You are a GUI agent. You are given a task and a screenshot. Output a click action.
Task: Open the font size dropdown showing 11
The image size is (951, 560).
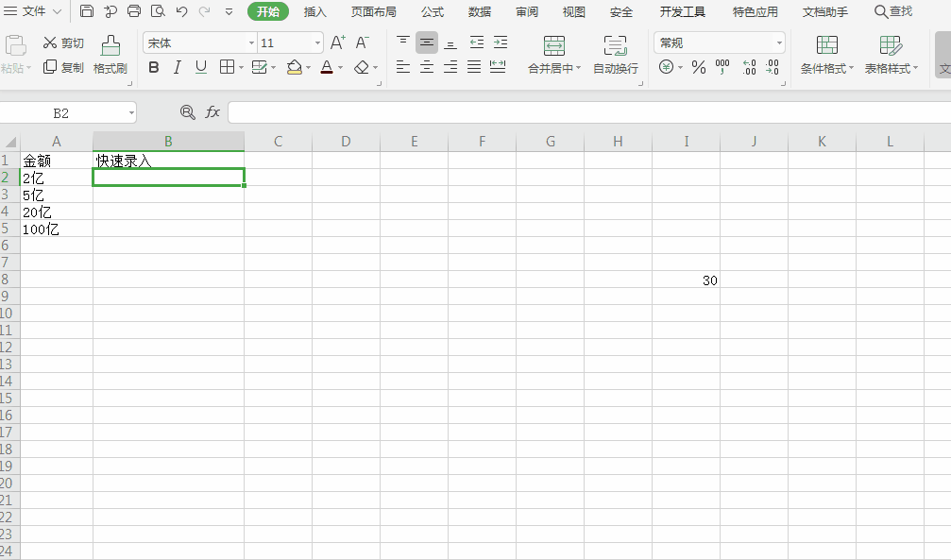click(317, 43)
